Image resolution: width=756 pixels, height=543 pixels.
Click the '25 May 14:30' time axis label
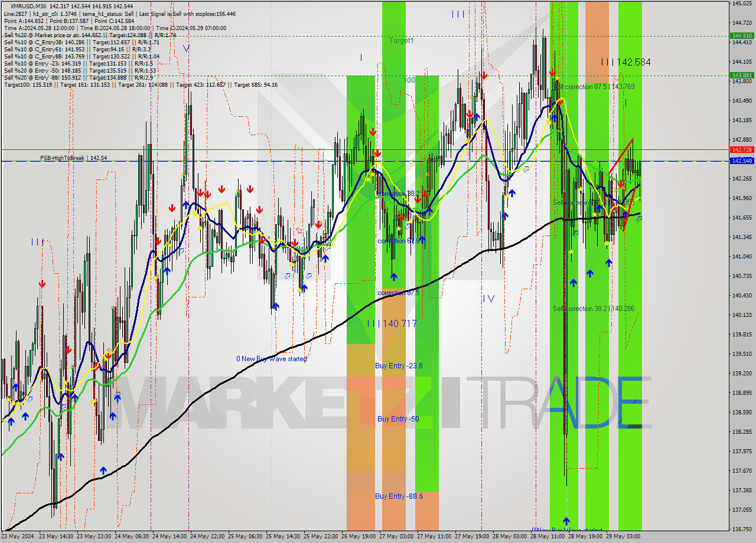click(x=283, y=537)
